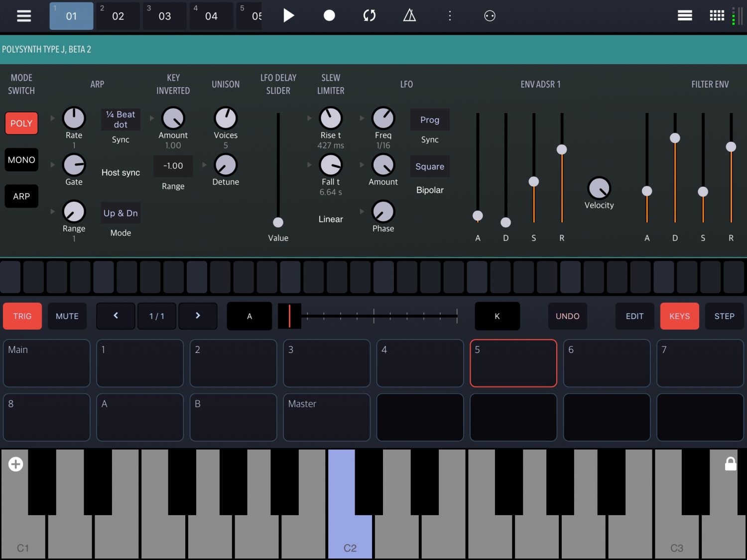This screenshot has width=747, height=560.
Task: Open the LFO Prog sync dropdown
Action: [430, 119]
